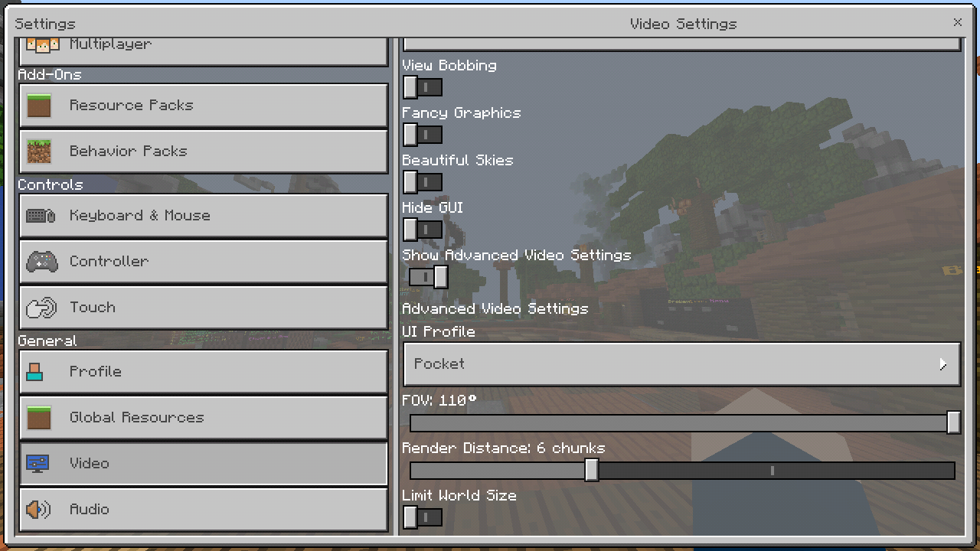Open Controller label

click(109, 262)
